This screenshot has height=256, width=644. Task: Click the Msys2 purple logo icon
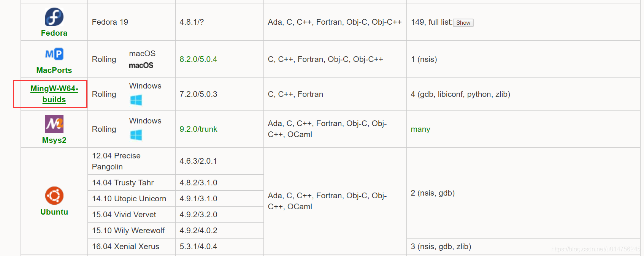point(54,124)
